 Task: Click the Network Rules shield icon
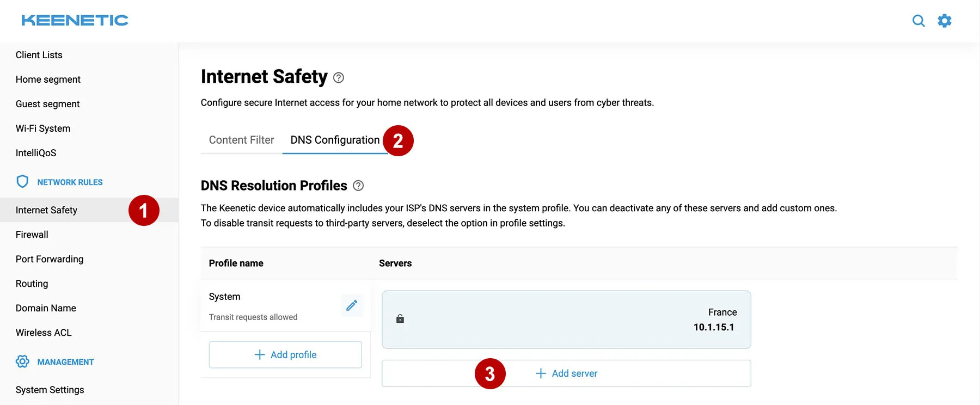(22, 181)
